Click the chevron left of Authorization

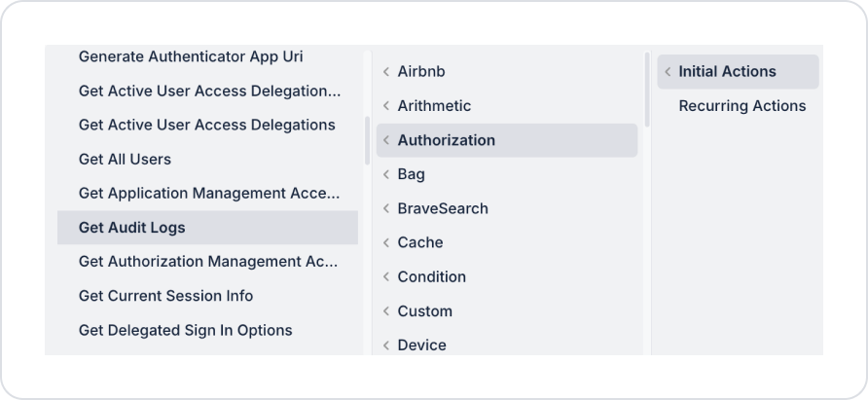[x=386, y=140]
